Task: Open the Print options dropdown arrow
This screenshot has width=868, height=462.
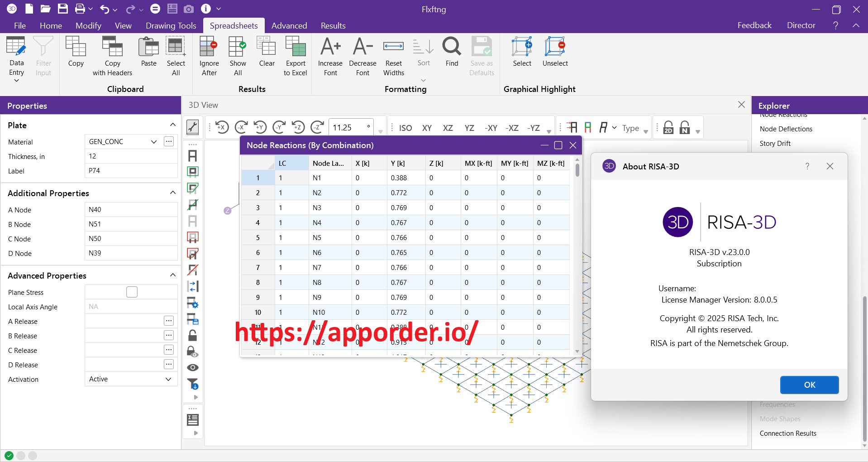Action: [91, 9]
